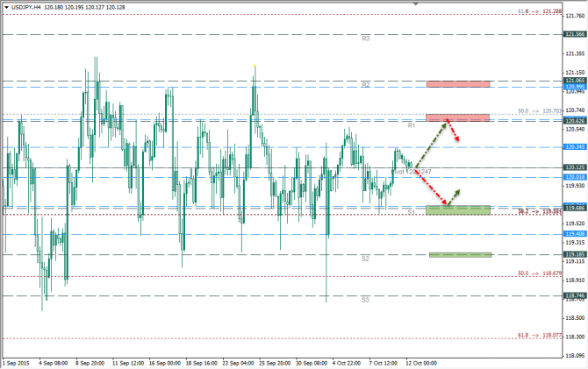Select the 50.0 -> 120.703 Fibonacci label

540,111
